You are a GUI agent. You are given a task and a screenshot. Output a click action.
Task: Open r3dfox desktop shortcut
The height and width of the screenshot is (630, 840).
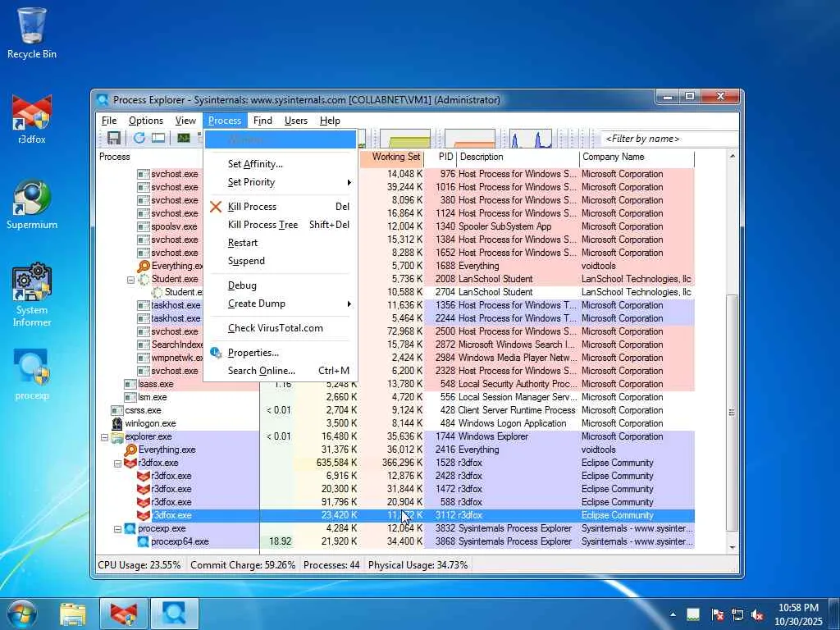[x=32, y=120]
